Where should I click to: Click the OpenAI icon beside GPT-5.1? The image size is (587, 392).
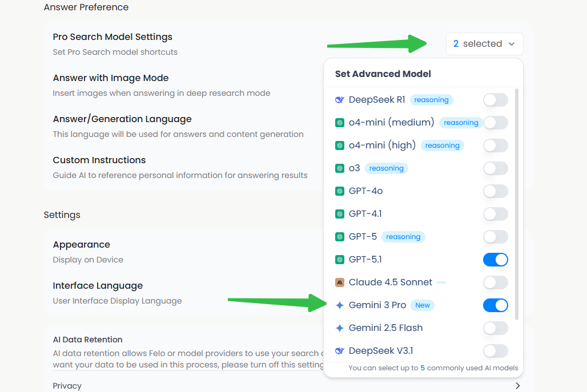pos(340,260)
